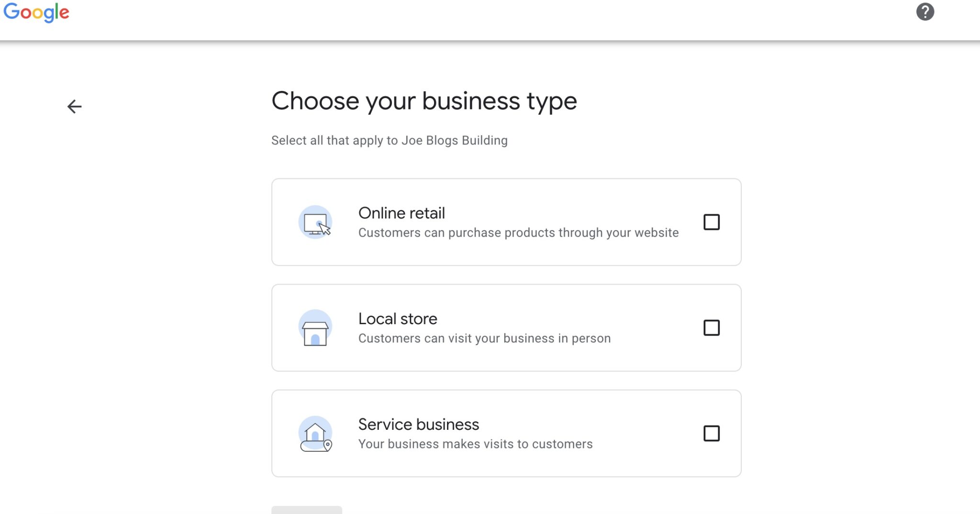Pick the "Service business" option title
This screenshot has height=514, width=980.
click(419, 425)
